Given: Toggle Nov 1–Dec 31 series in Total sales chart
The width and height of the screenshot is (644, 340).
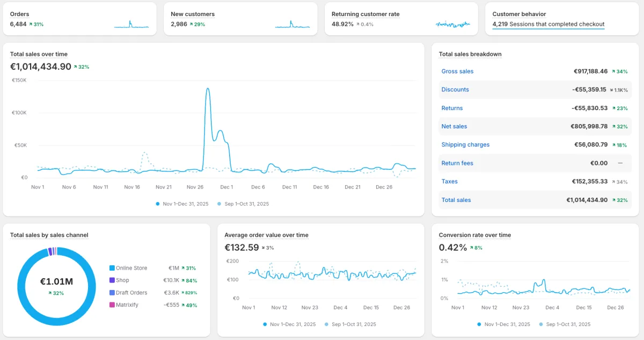Looking at the screenshot, I should (181, 204).
